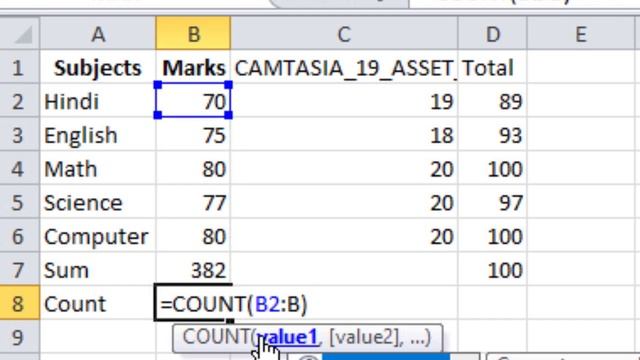Select column A header
The width and height of the screenshot is (640, 360).
98,33
